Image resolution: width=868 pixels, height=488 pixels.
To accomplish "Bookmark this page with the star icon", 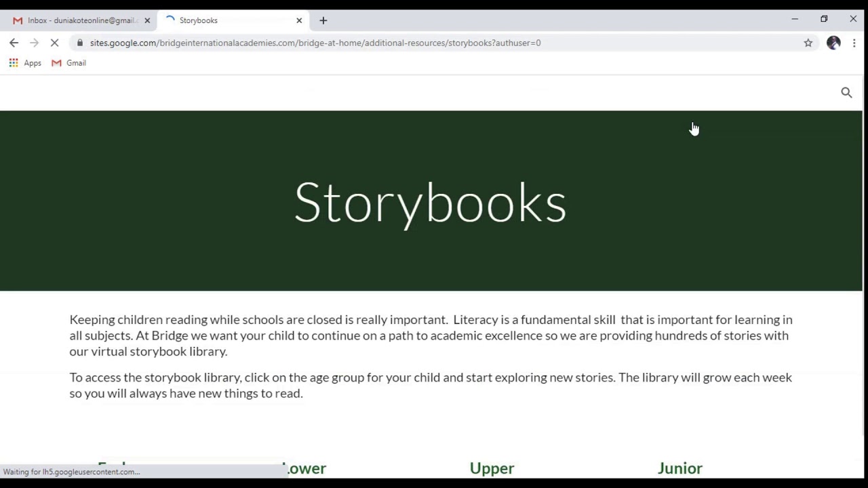I will click(808, 43).
